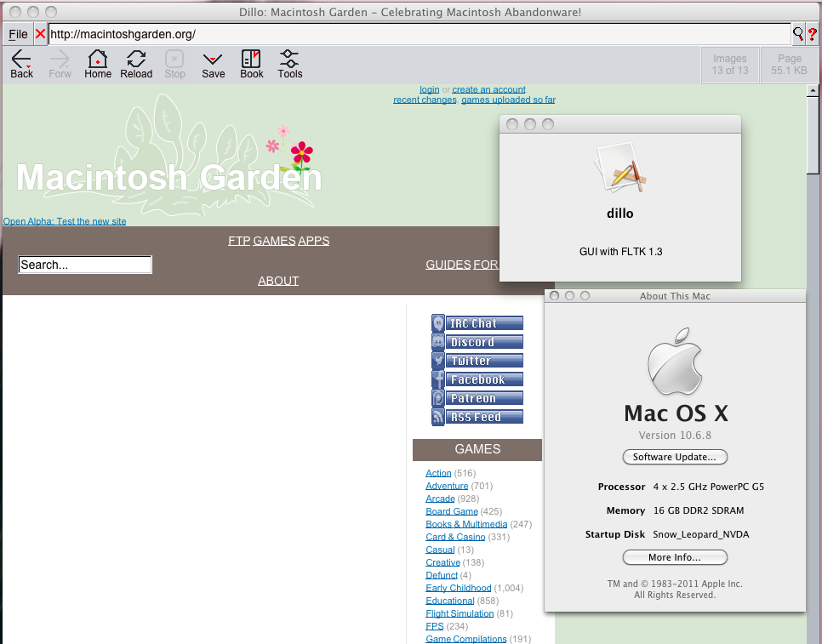This screenshot has height=644, width=822.
Task: Open the red question mark help icon
Action: (x=812, y=34)
